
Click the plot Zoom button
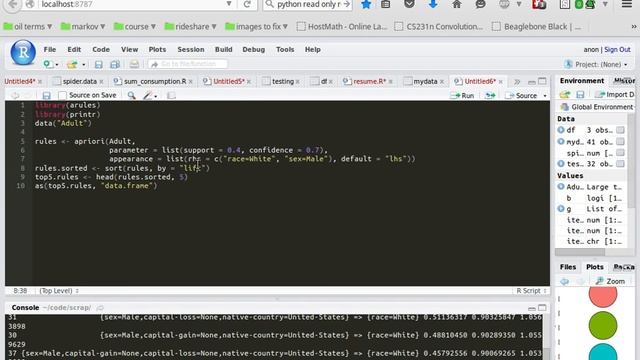click(610, 281)
